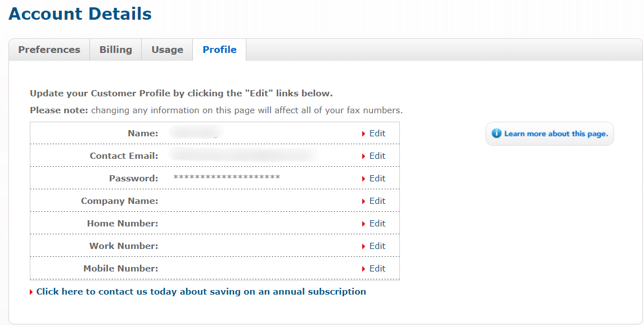Open the Billing tab
This screenshot has width=644, height=325.
click(115, 50)
